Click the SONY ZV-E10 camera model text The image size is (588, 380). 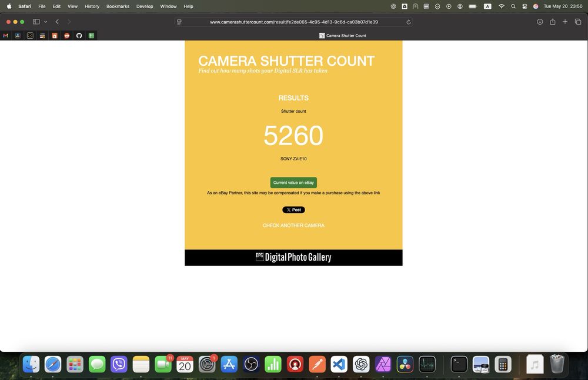(293, 159)
